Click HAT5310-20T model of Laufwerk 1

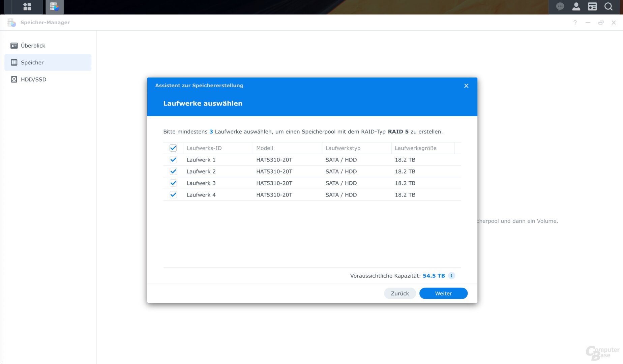(274, 160)
